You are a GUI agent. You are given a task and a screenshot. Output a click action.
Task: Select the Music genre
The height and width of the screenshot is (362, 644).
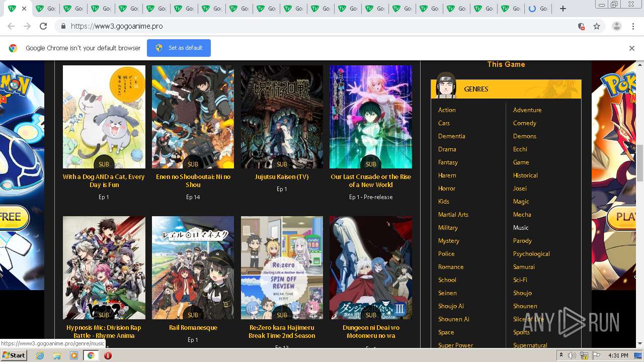pyautogui.click(x=521, y=228)
